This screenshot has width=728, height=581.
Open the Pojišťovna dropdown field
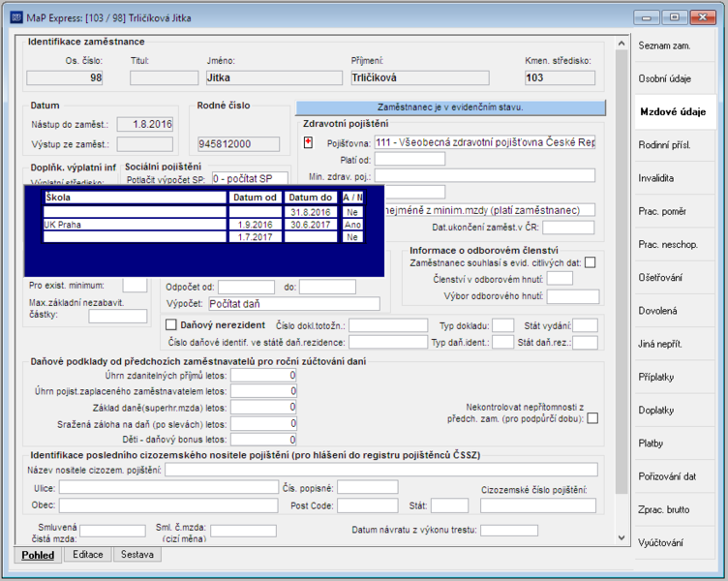485,142
